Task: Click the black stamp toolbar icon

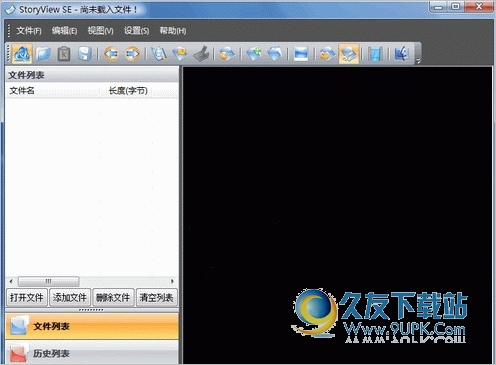Action: [201, 54]
